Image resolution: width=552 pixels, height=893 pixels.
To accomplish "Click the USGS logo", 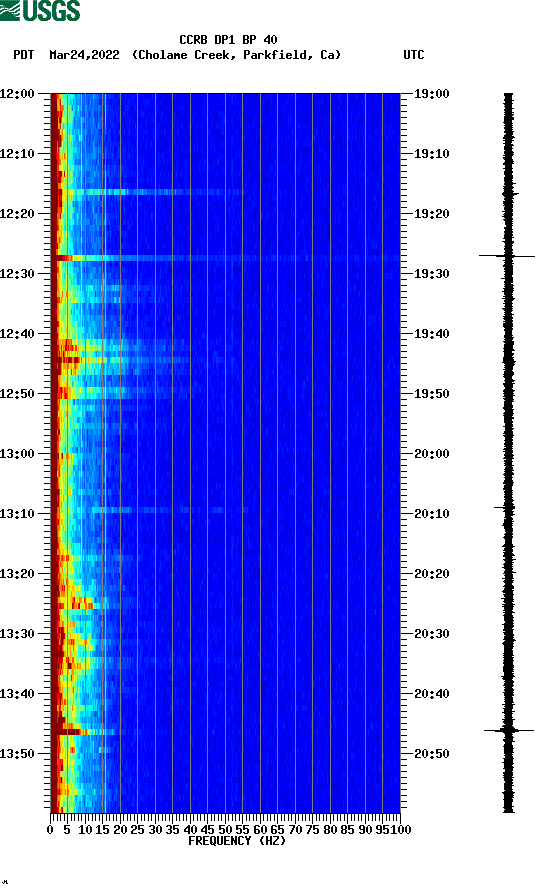I will tap(40, 10).
